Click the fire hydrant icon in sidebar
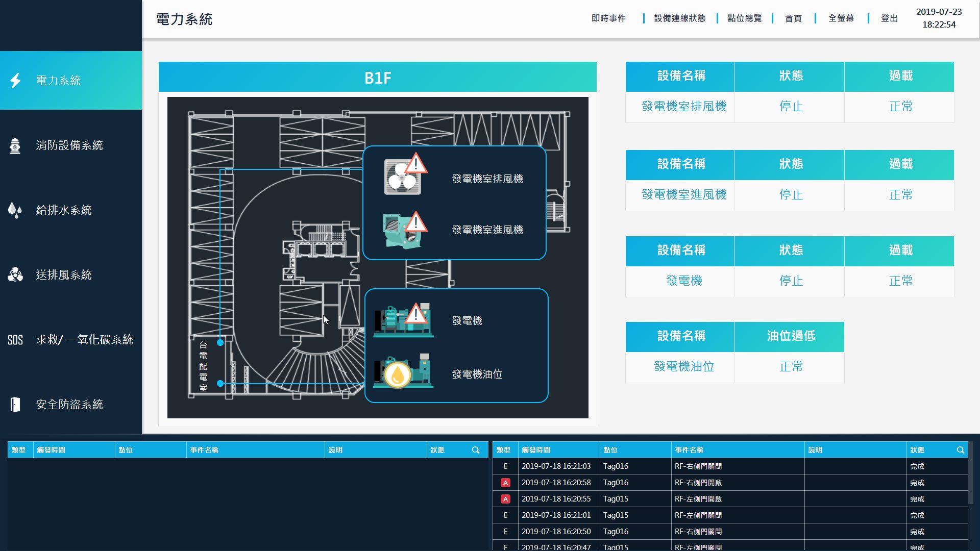The height and width of the screenshot is (551, 980). coord(15,145)
